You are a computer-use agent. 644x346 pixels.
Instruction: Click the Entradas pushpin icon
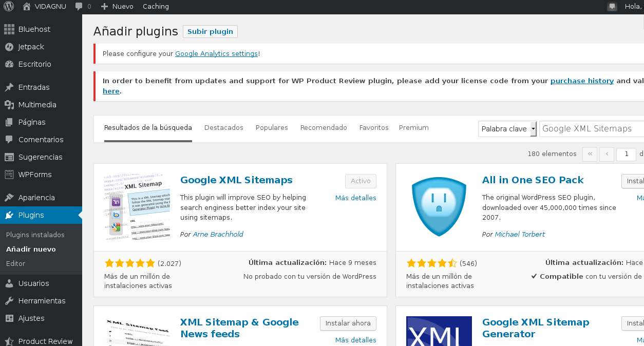click(x=9, y=87)
